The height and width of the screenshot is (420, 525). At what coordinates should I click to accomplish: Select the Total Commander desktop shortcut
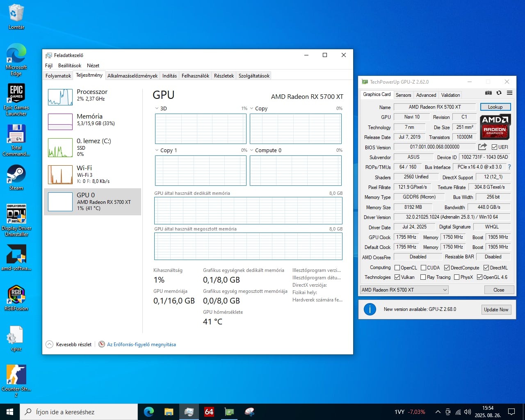(x=16, y=140)
